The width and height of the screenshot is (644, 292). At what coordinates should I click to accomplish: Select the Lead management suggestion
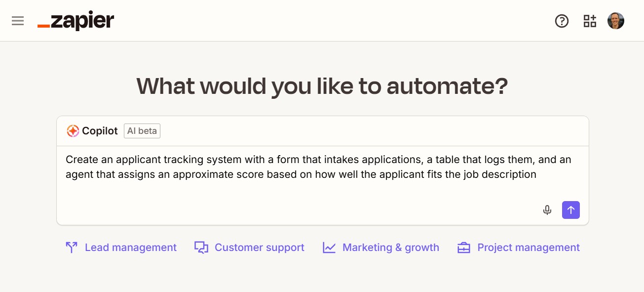coord(131,247)
